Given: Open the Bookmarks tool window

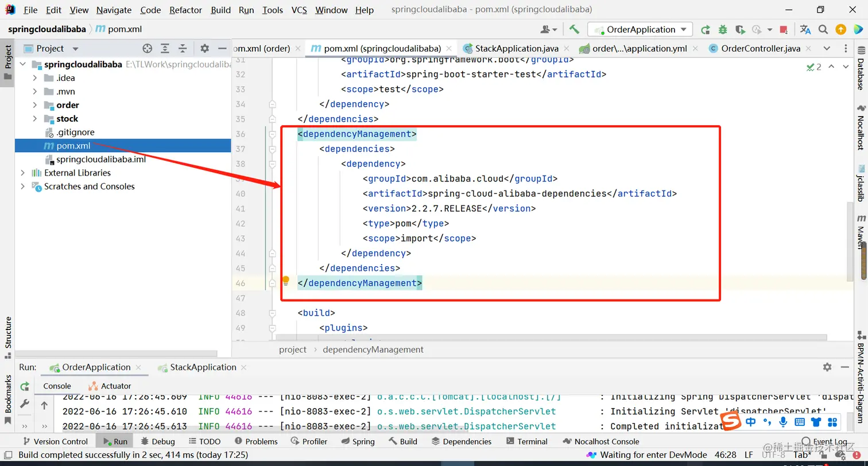Looking at the screenshot, I should [x=8, y=399].
